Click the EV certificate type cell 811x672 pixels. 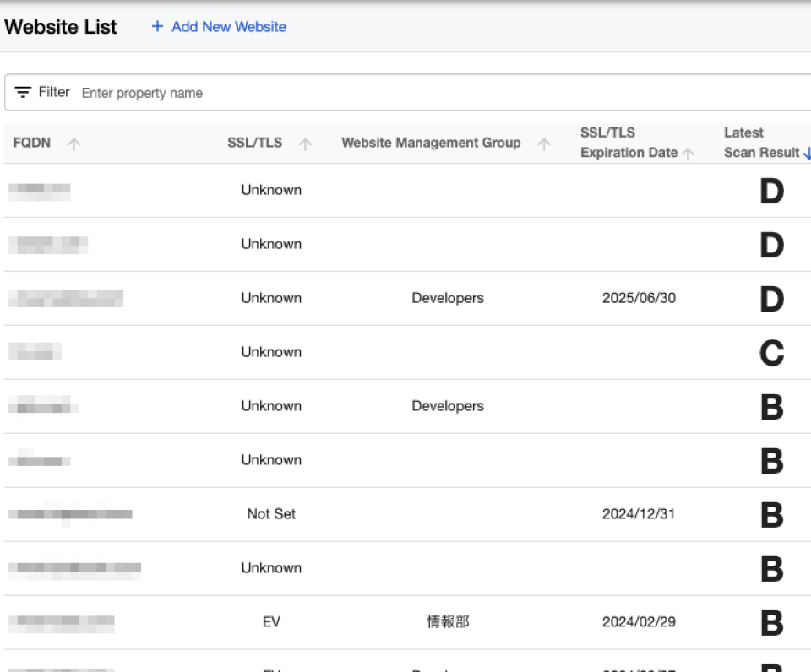pos(271,622)
